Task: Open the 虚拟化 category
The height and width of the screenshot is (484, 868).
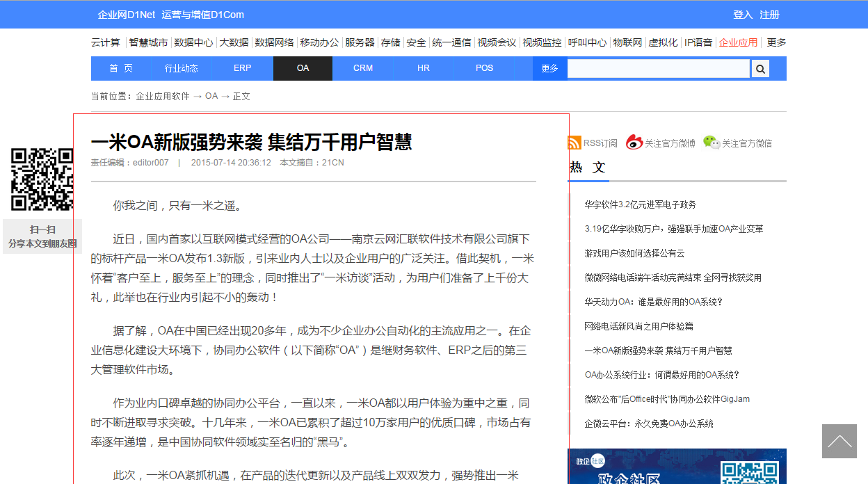Action: (663, 42)
